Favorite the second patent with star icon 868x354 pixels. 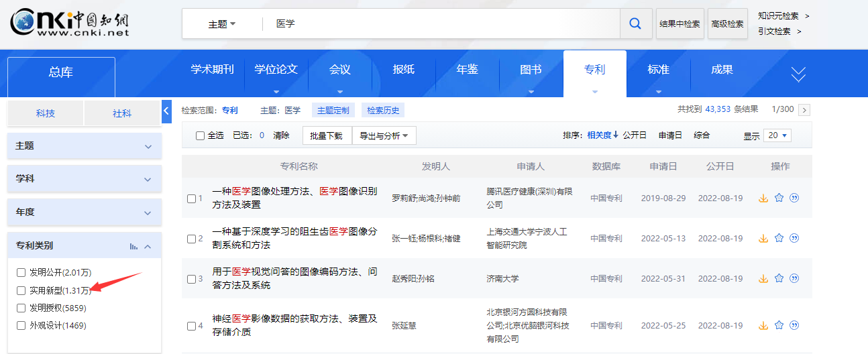click(779, 238)
